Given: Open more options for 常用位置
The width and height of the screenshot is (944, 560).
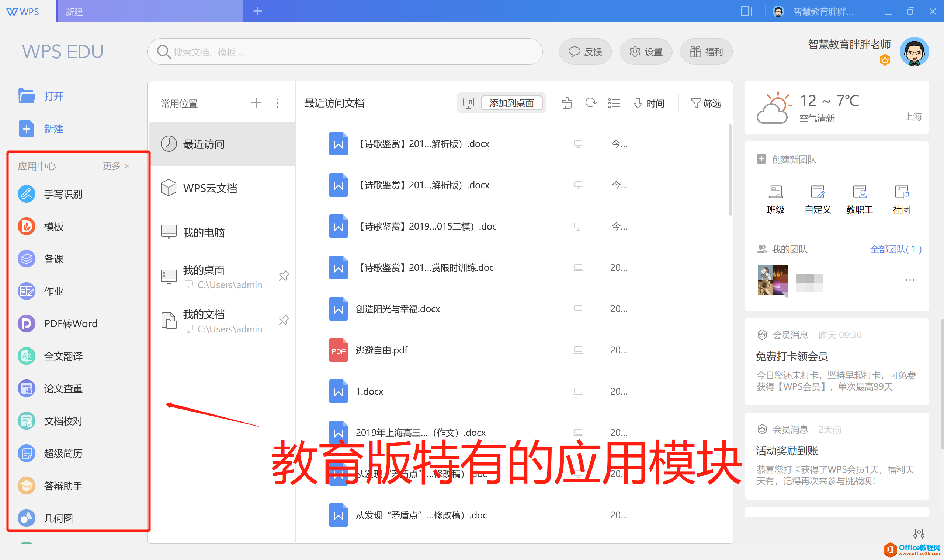Looking at the screenshot, I should coord(277,103).
